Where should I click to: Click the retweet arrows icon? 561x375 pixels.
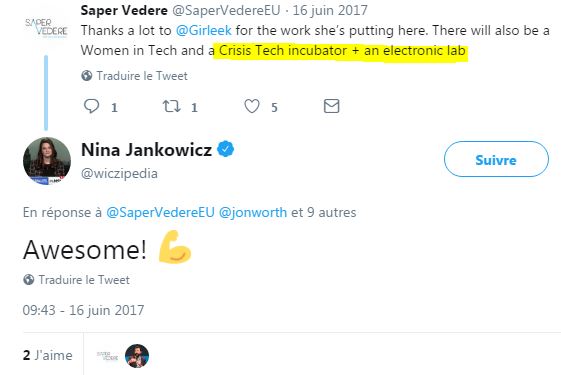tap(172, 106)
